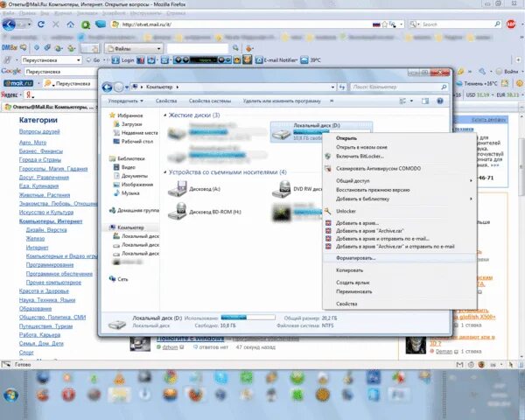Click the magnifier in Explorer search field

pos(444,87)
